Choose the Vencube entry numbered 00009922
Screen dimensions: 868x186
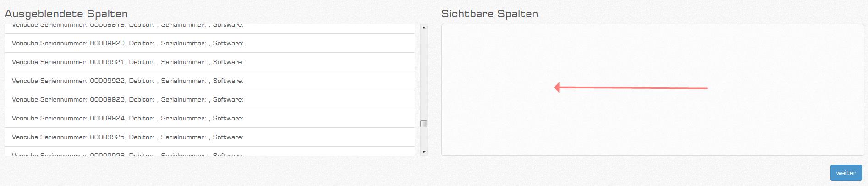pos(209,81)
